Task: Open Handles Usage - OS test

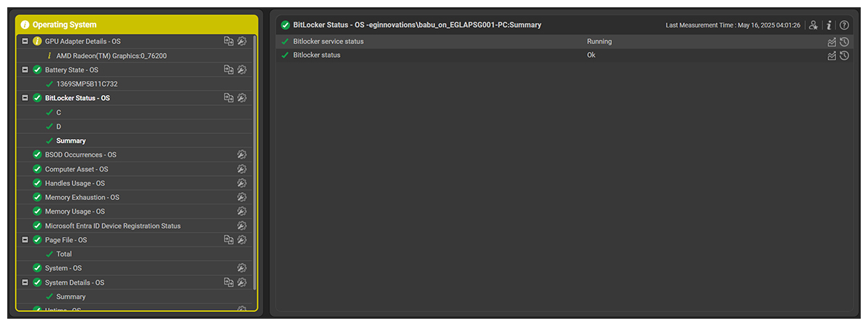Action: [x=75, y=183]
